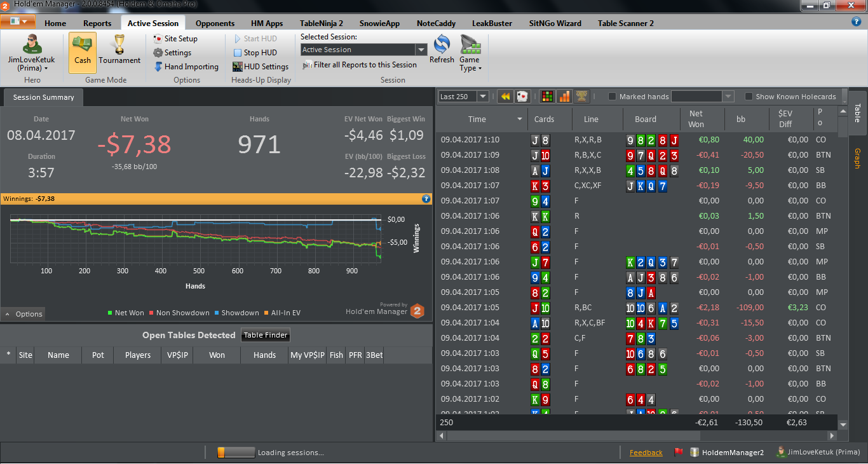Open the SnowieApp tab

pos(379,23)
